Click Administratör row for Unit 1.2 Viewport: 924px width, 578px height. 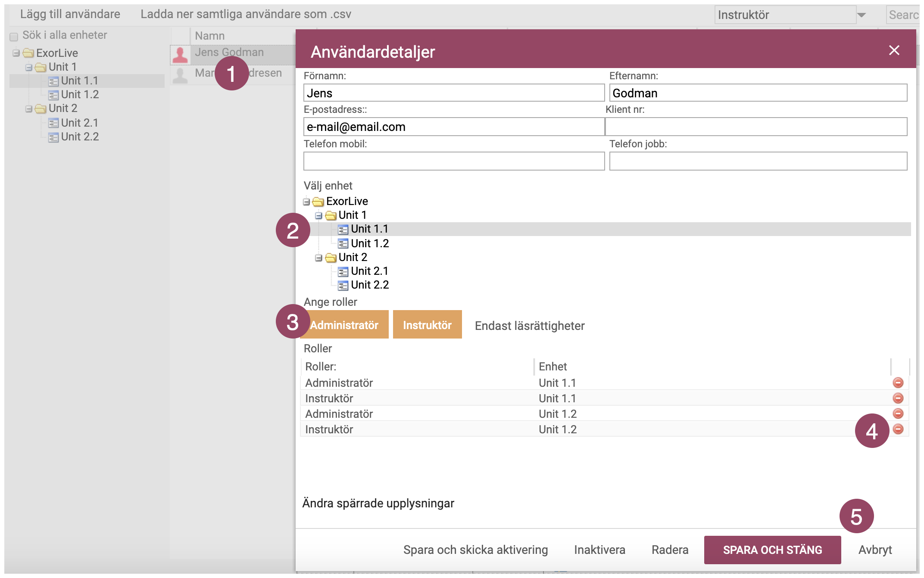[604, 413]
